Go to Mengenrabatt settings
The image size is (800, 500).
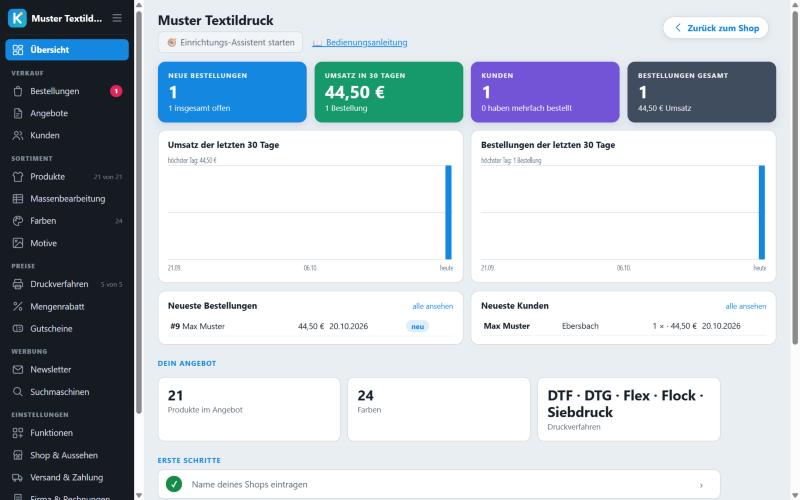click(x=67, y=306)
